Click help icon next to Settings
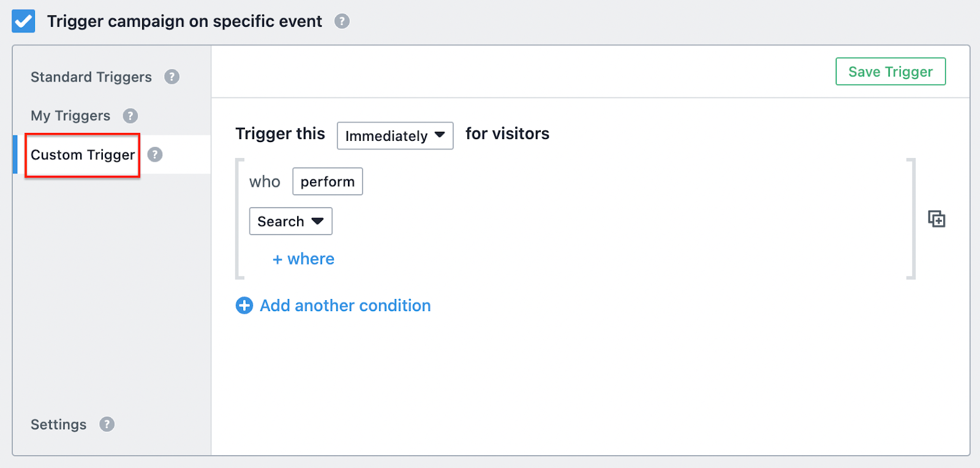Image resolution: width=980 pixels, height=468 pixels. pos(107,425)
